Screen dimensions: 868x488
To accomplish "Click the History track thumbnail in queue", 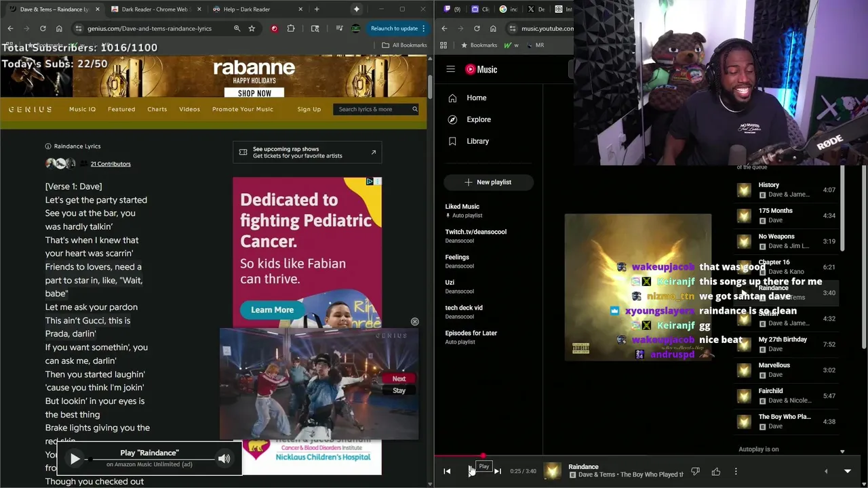I will click(x=745, y=190).
